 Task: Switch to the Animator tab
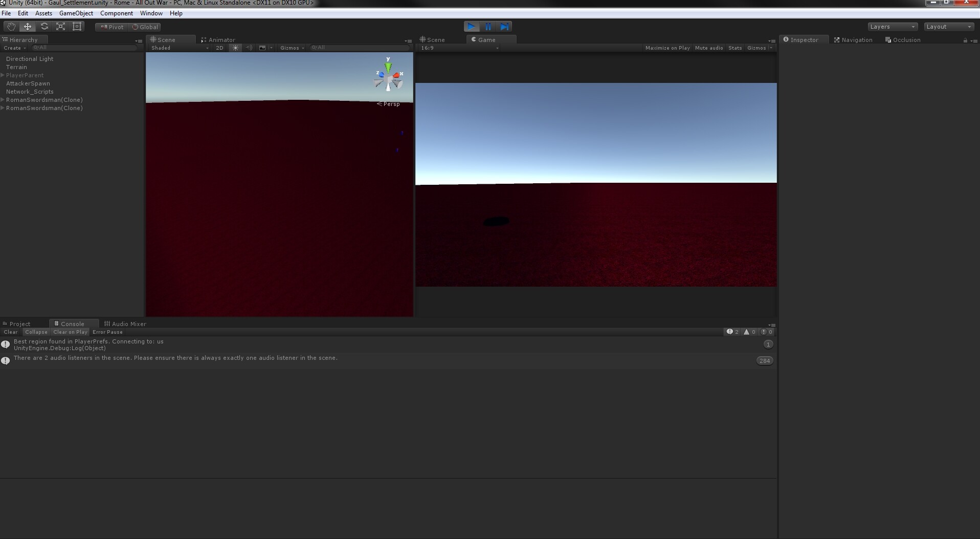219,39
